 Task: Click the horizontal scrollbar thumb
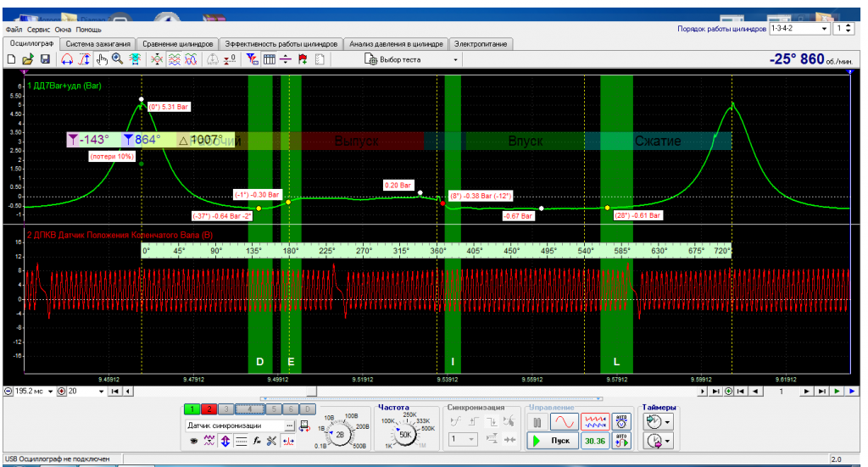coord(312,392)
